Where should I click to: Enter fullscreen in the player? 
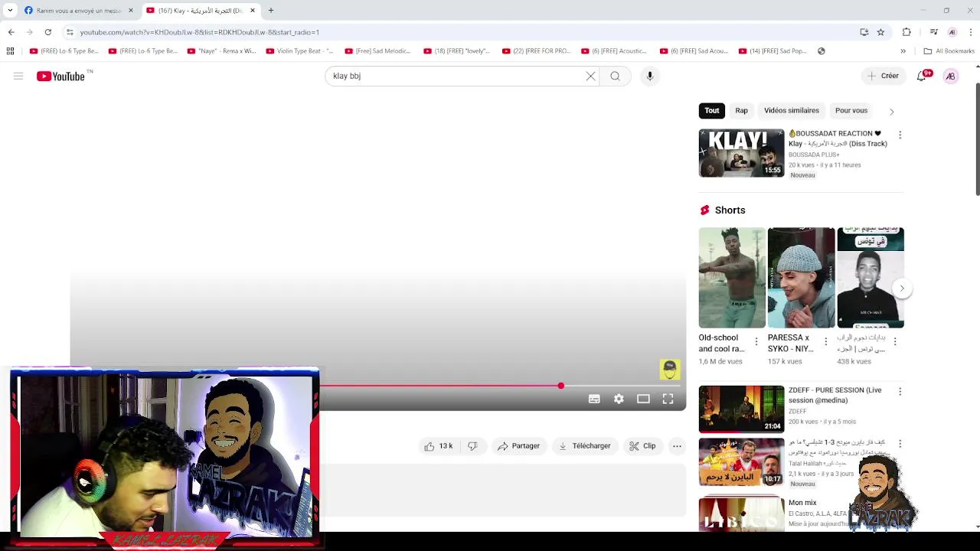pos(668,399)
